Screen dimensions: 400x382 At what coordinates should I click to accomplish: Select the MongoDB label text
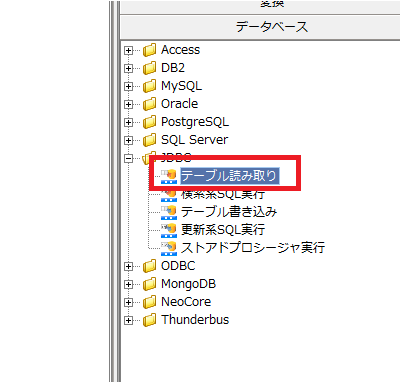pyautogui.click(x=189, y=284)
